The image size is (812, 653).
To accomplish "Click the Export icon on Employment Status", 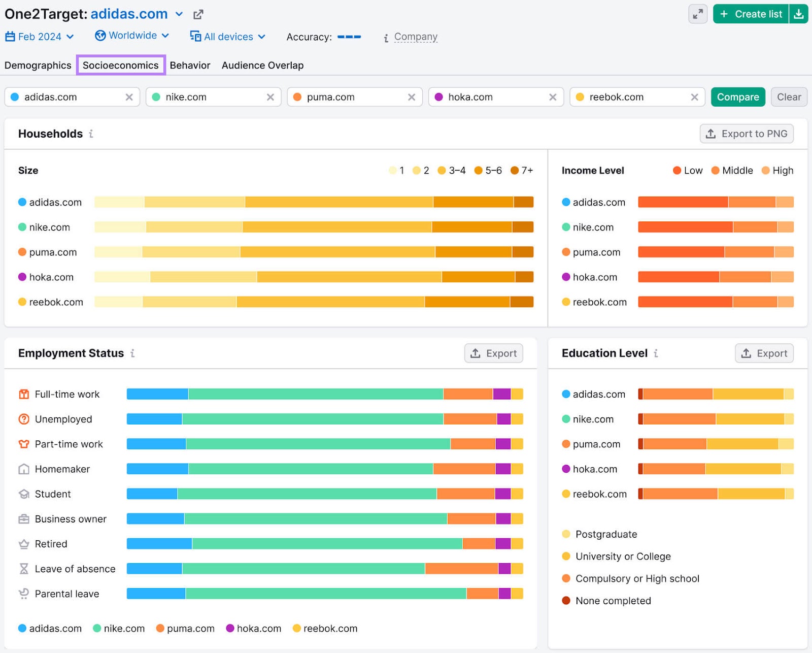I will point(476,353).
